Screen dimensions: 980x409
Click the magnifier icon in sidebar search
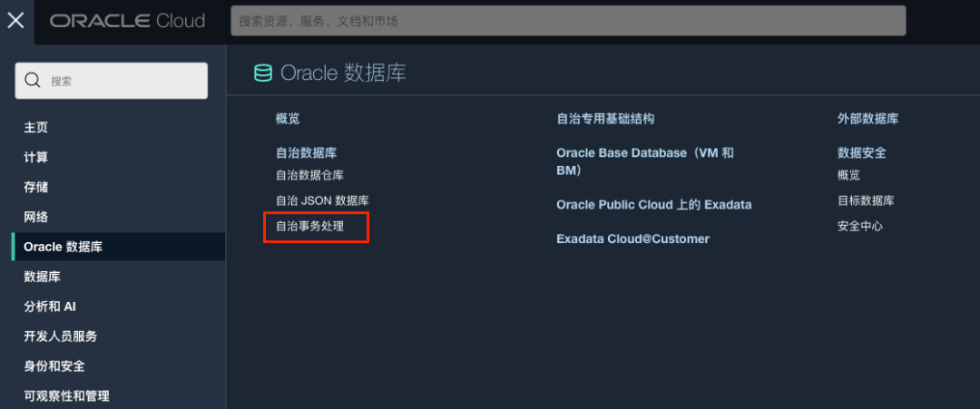33,81
